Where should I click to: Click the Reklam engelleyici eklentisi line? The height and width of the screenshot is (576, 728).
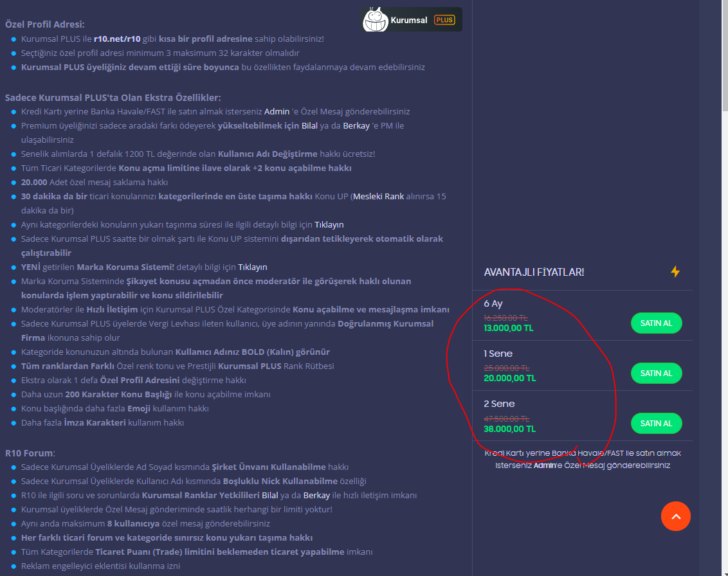(100, 566)
